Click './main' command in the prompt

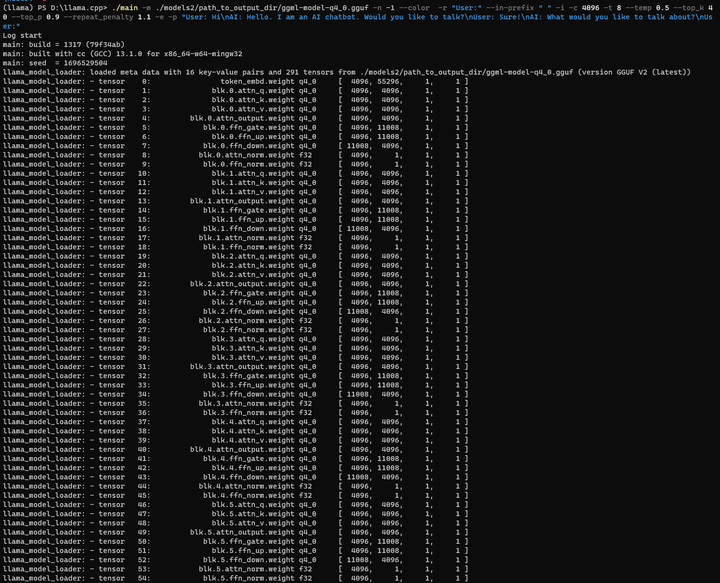coord(124,8)
